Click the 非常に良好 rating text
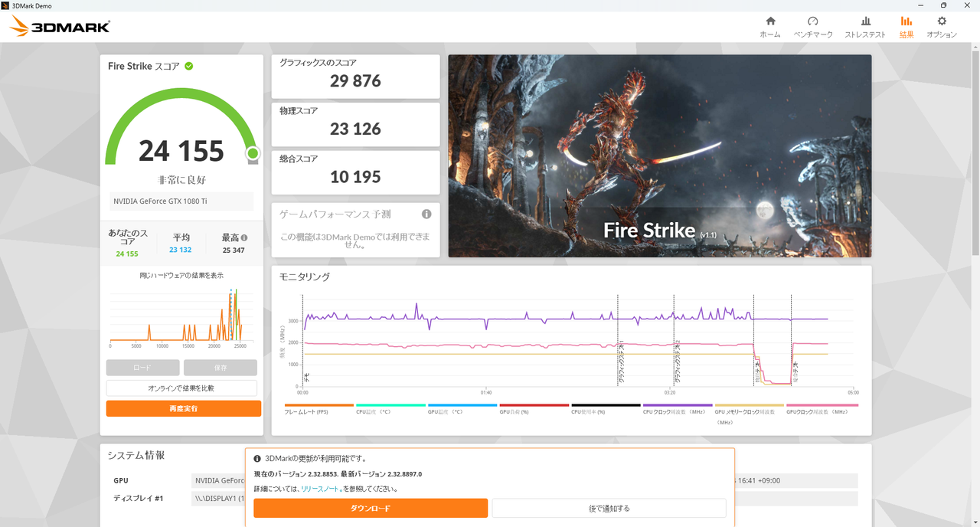Screen dimensions: 980x527 [181, 180]
